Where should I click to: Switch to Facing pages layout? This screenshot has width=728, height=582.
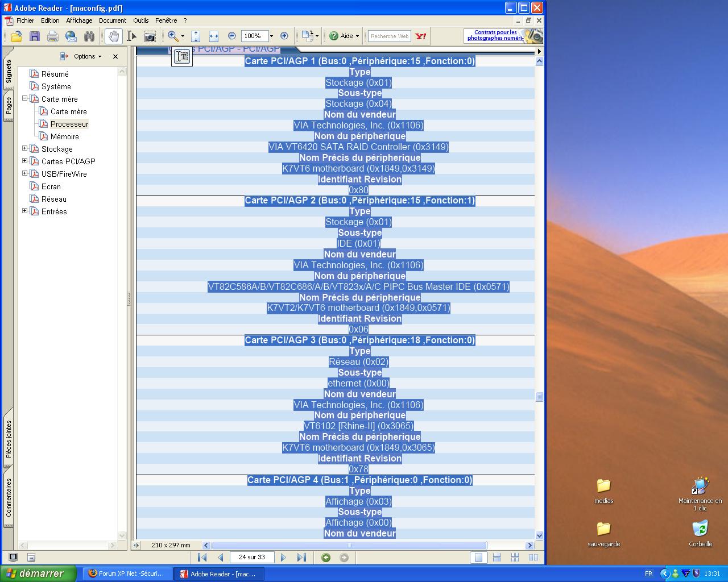[x=533, y=558]
